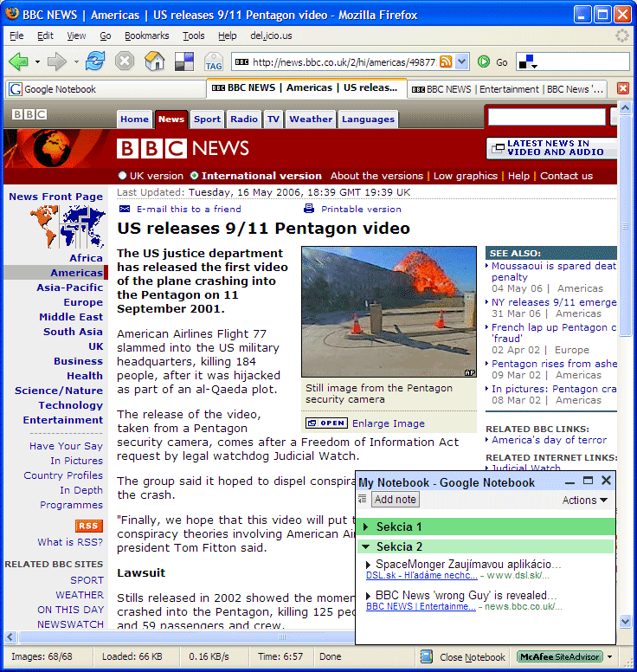Open America's day of terror link
This screenshot has height=672, width=637.
(x=550, y=440)
